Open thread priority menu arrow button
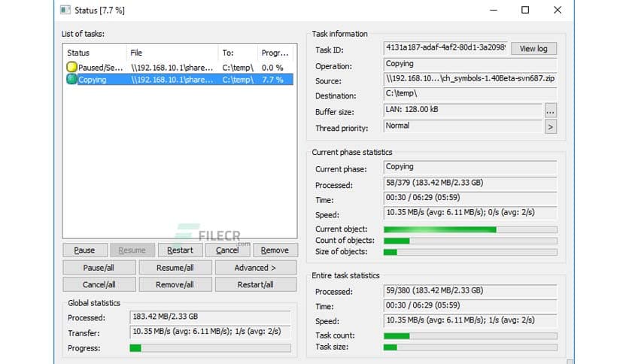 point(550,126)
